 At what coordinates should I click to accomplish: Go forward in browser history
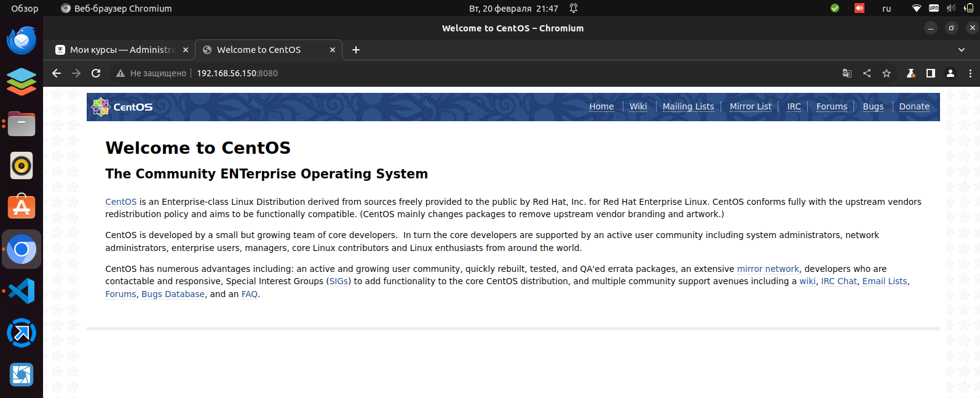pos(76,73)
